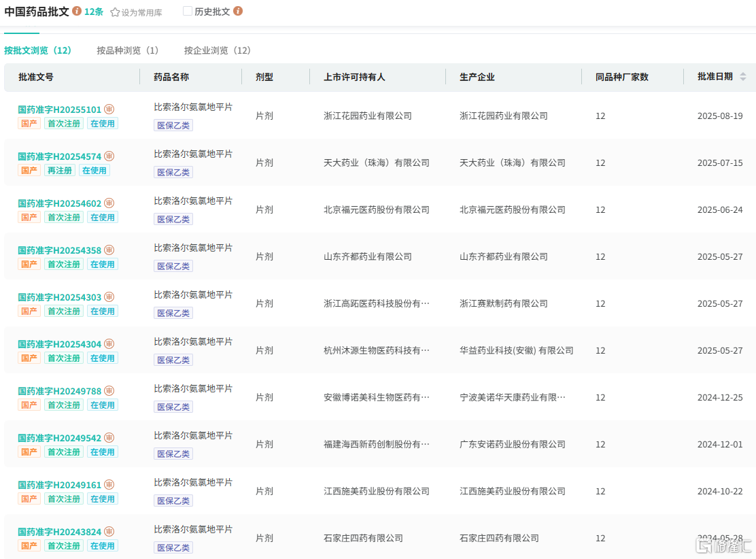Click 同品种厂家数 column header
Viewport: 756px width, 559px height.
[622, 77]
